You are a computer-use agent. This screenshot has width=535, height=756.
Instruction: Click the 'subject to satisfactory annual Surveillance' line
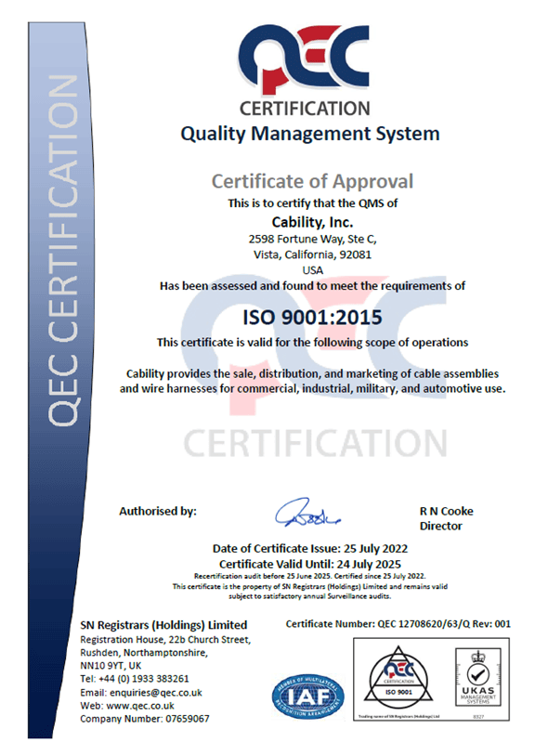(x=310, y=596)
